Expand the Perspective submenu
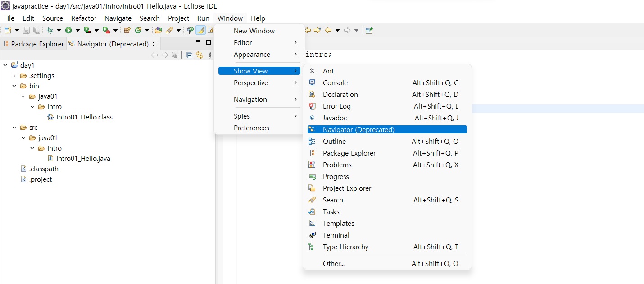This screenshot has height=284, width=644. [x=259, y=83]
